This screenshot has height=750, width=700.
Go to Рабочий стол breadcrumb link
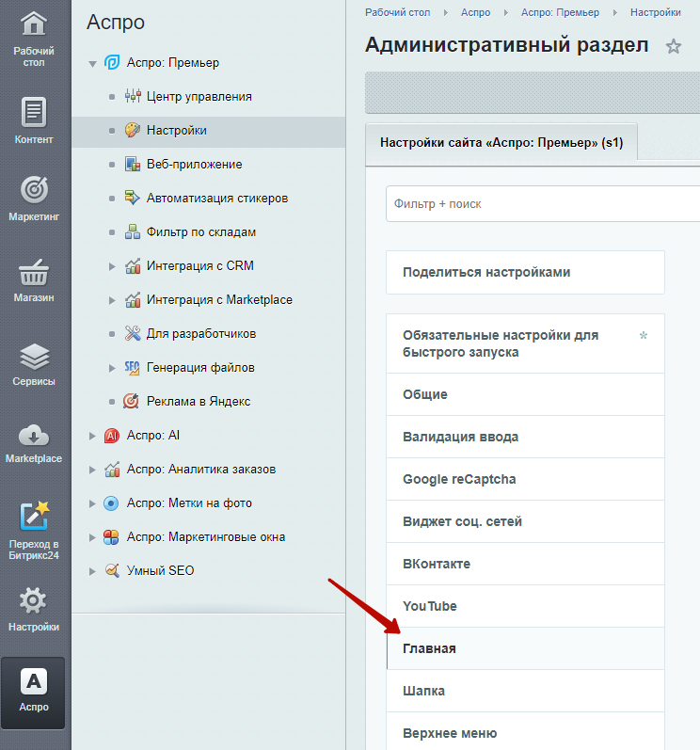click(x=397, y=12)
